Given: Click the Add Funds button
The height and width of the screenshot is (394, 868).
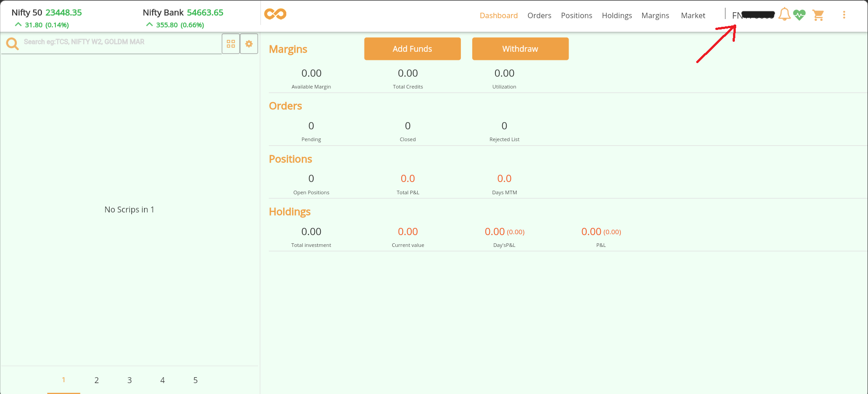Looking at the screenshot, I should tap(412, 49).
